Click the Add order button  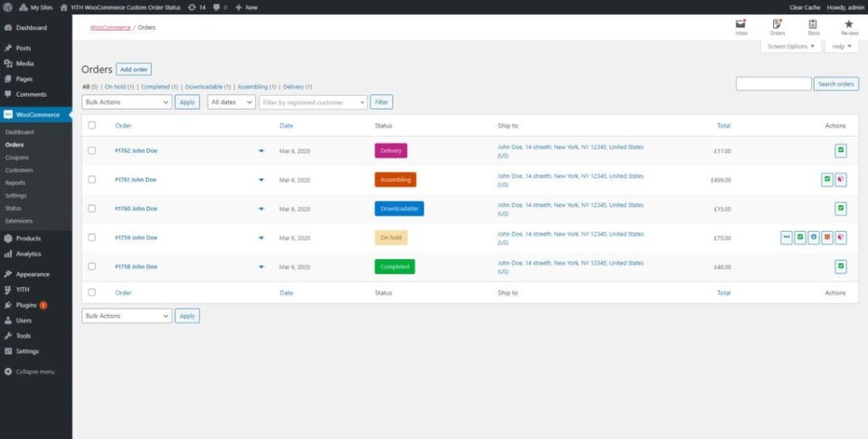[x=134, y=70]
